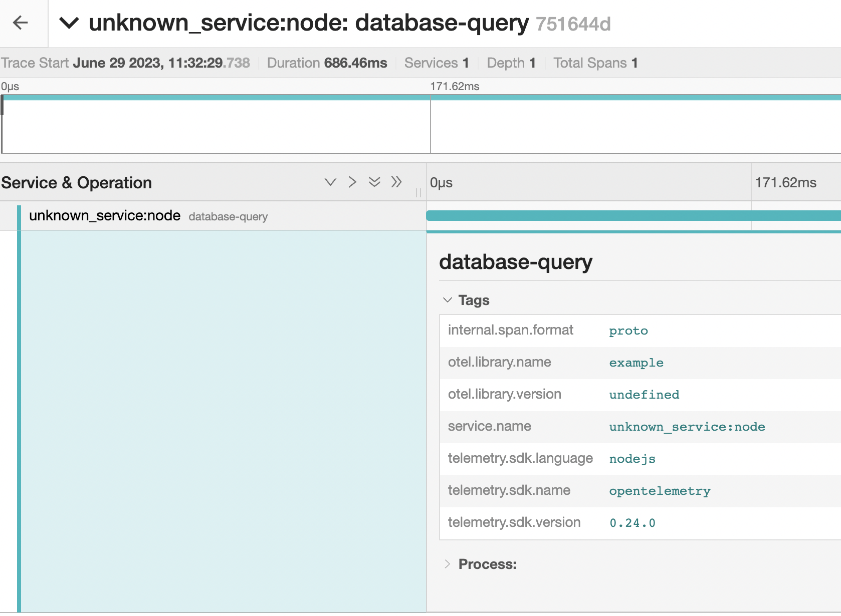The height and width of the screenshot is (616, 841).
Task: Expand all spans with double-down chevron
Action: coord(374,182)
